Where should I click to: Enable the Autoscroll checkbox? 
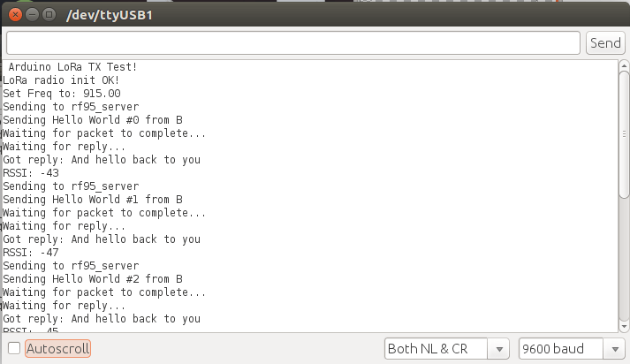pyautogui.click(x=14, y=348)
